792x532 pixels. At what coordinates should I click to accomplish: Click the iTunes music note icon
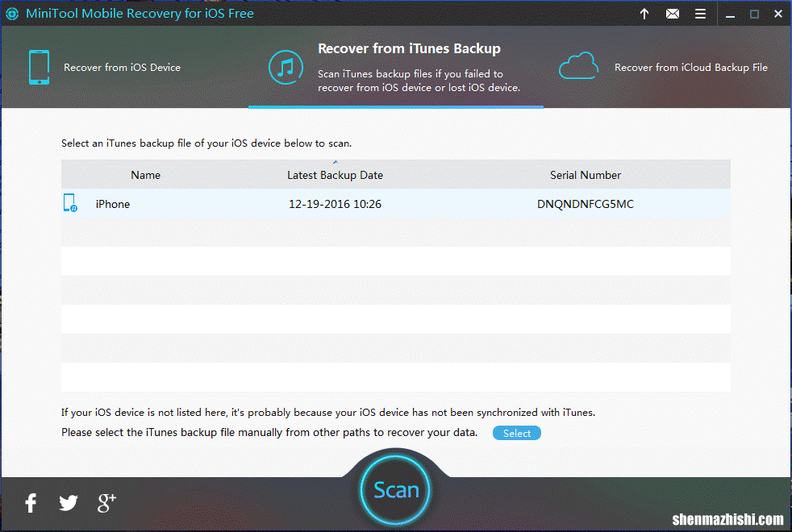(286, 67)
